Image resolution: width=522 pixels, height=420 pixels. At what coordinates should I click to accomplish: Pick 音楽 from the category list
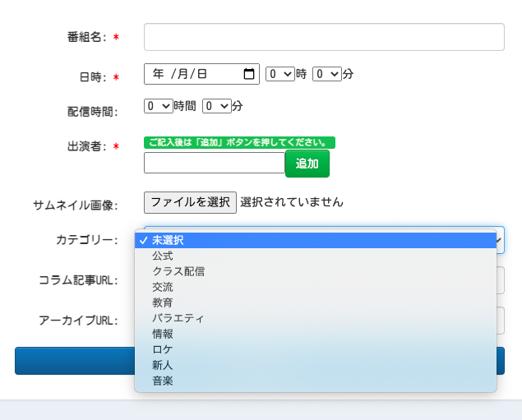click(316, 381)
